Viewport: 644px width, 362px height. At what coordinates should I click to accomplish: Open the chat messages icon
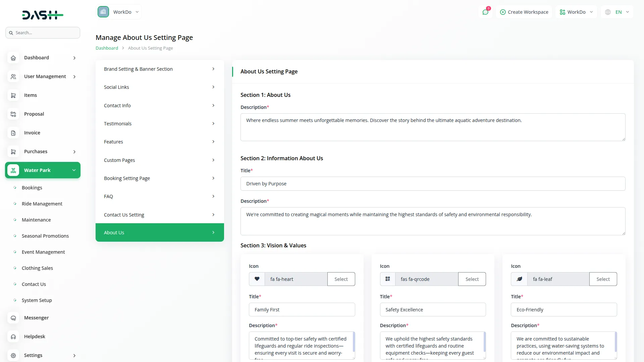(485, 12)
